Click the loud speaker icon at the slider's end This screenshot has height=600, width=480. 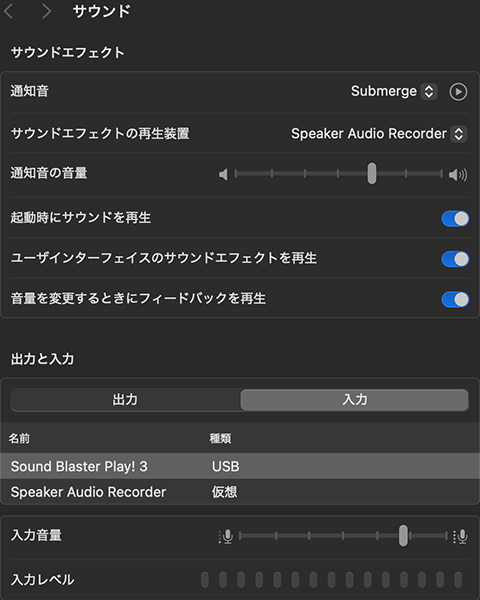458,174
